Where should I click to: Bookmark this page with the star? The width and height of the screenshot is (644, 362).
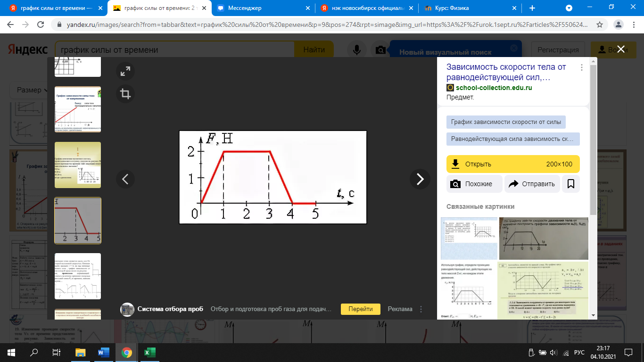tap(600, 25)
